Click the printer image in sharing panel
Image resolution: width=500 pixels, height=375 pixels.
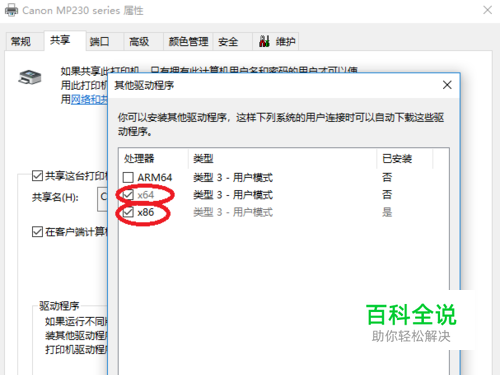click(x=30, y=77)
